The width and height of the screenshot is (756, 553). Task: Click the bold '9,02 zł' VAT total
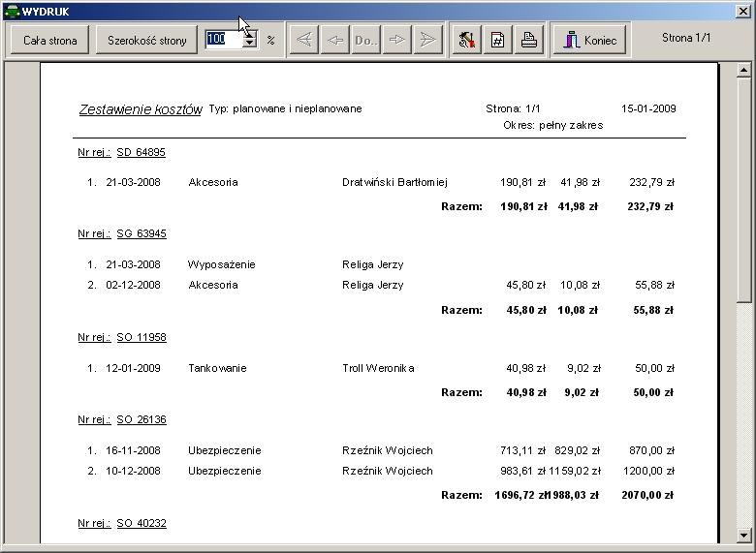point(582,392)
